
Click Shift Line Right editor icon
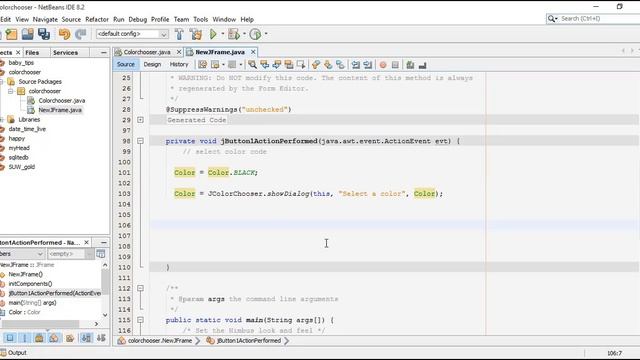click(x=368, y=64)
